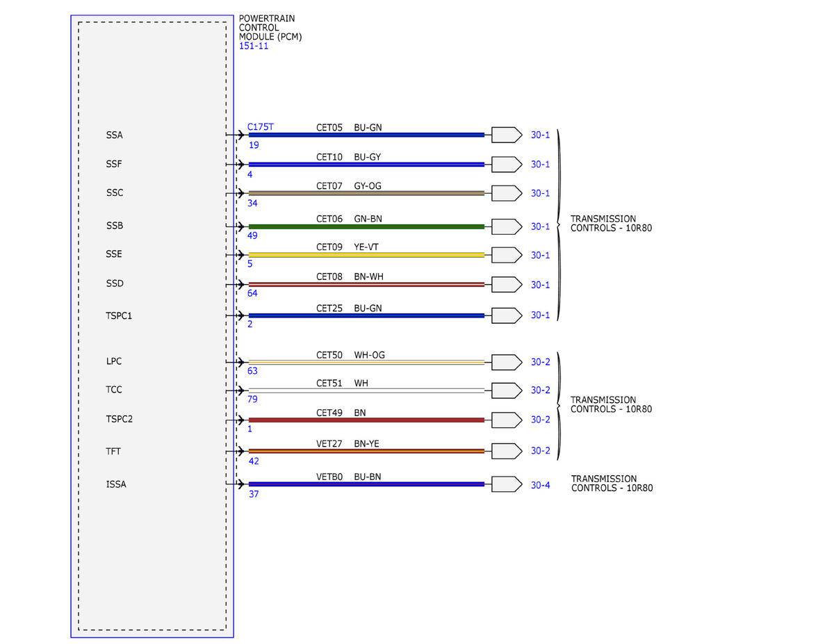The height and width of the screenshot is (644, 834).
Task: Click off-page arrow for CET09 YE-VT
Action: pos(507,255)
